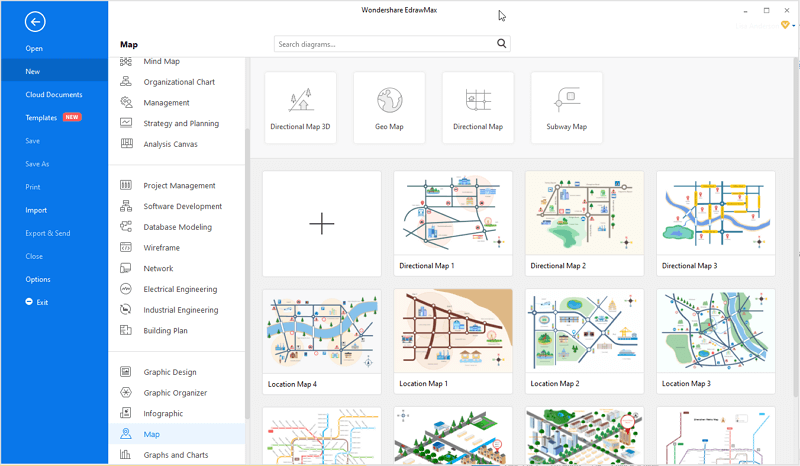
Task: Click the premium heart badge icon
Action: [785, 24]
